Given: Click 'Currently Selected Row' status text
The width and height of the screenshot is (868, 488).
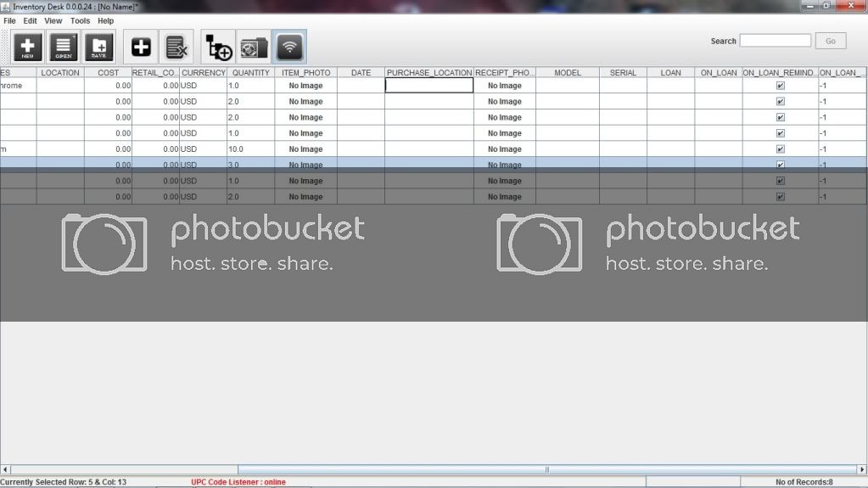Looking at the screenshot, I should (63, 482).
